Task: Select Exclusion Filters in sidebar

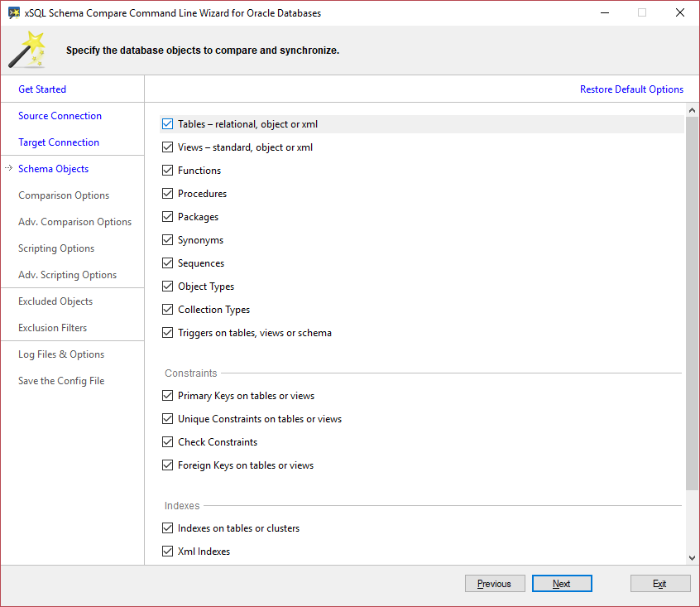Action: [53, 328]
